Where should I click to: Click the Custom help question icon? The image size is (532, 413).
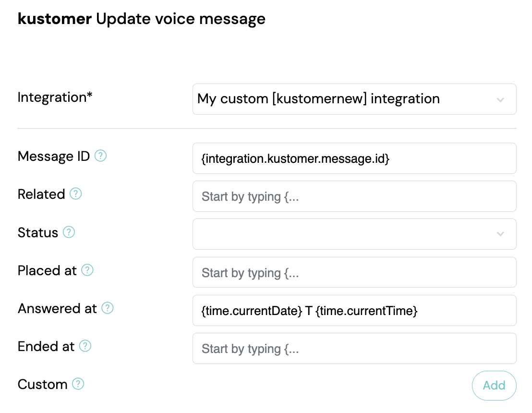point(78,384)
